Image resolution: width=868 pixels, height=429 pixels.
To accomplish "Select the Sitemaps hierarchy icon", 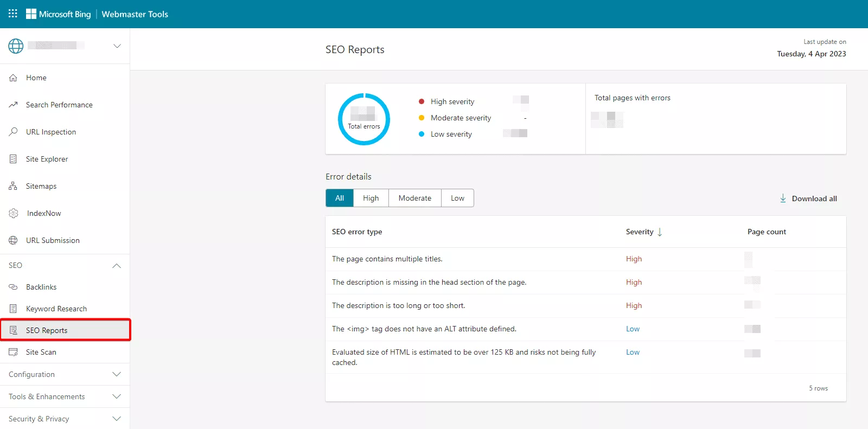I will (14, 186).
